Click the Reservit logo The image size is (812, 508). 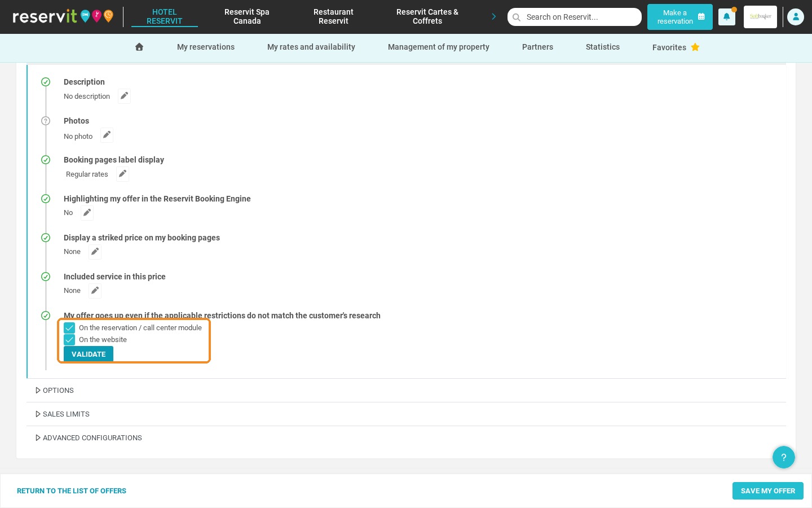tap(63, 16)
